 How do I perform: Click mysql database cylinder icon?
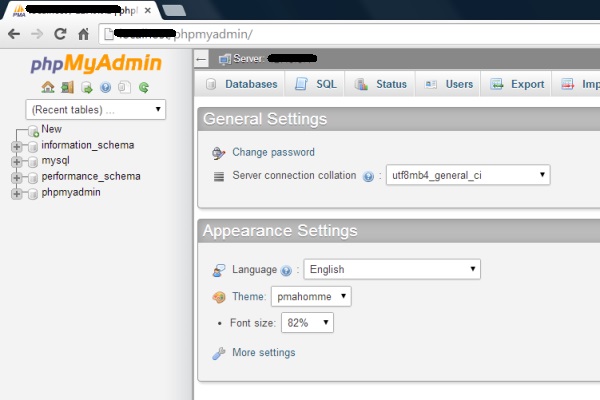[33, 162]
